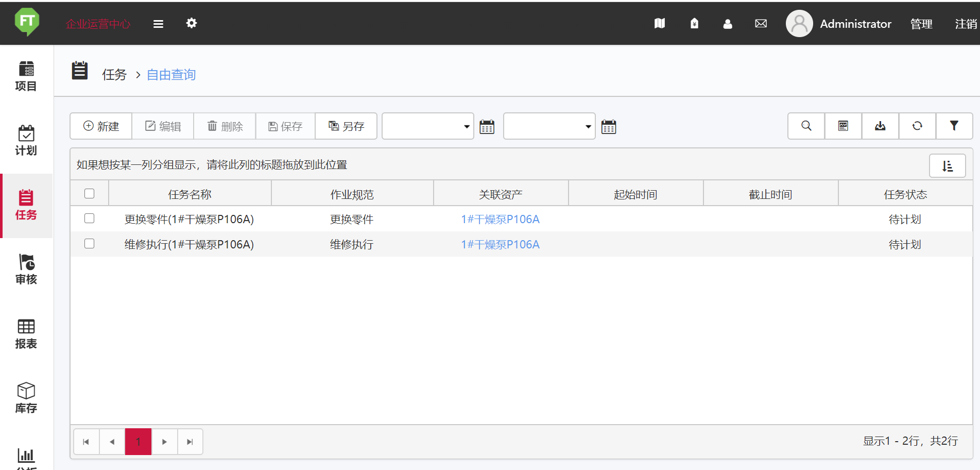Screen dimensions: 980x470
Task: Toggle the hamburger menu in top bar
Action: coord(158,24)
